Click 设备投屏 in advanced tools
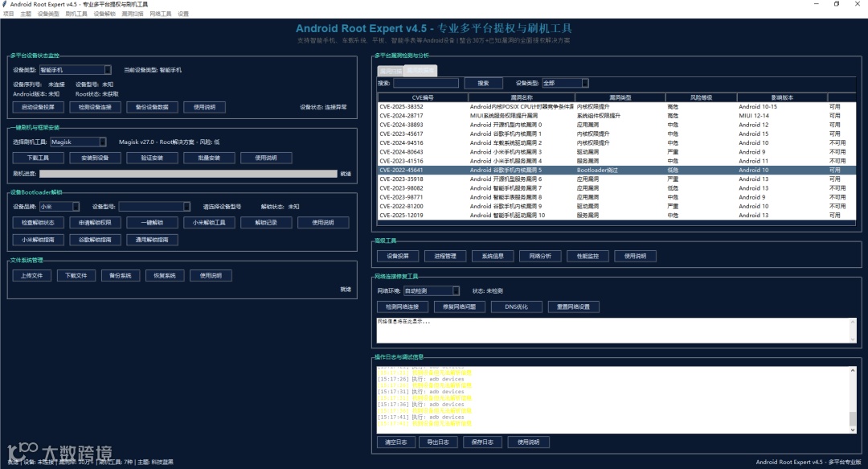 pos(398,256)
